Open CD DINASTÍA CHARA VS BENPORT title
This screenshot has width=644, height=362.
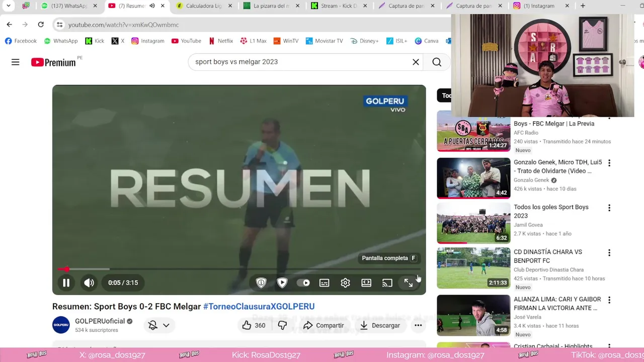[x=548, y=256]
